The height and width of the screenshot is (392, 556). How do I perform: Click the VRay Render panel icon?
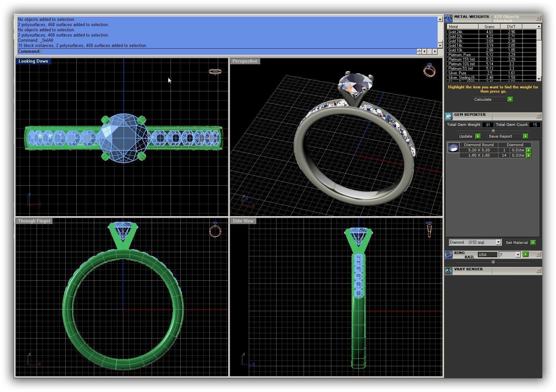point(449,271)
